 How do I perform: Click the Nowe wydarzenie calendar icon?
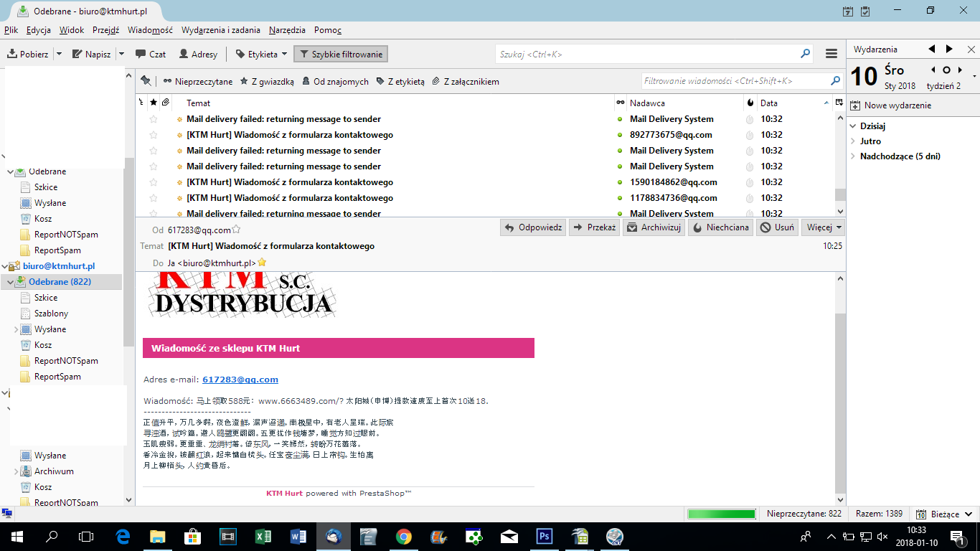856,105
